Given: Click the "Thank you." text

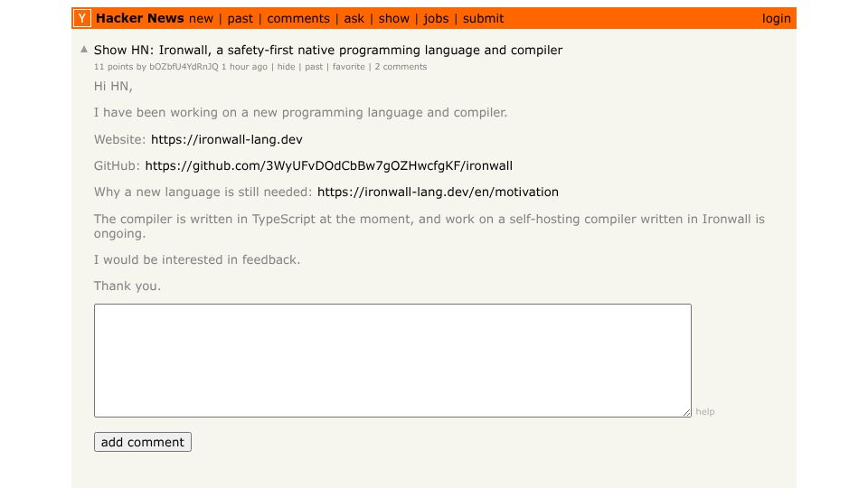Looking at the screenshot, I should (127, 286).
